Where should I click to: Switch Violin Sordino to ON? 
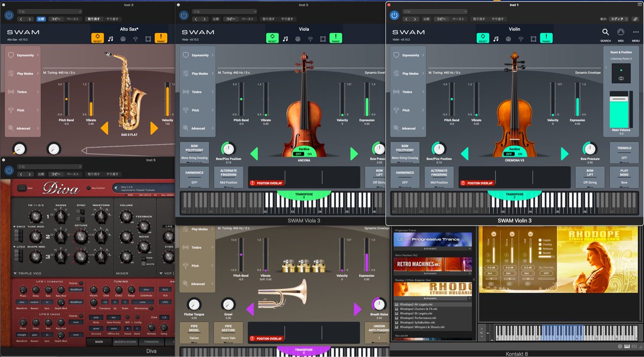pyautogui.click(x=520, y=153)
